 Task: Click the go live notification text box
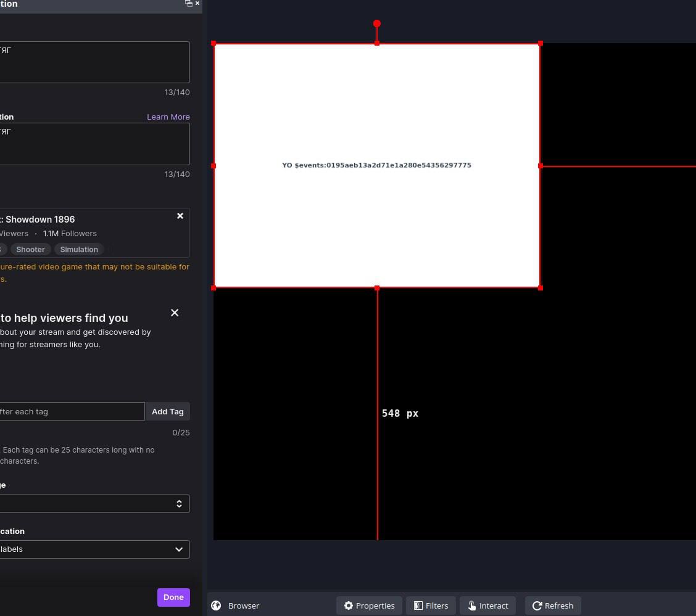[94, 144]
